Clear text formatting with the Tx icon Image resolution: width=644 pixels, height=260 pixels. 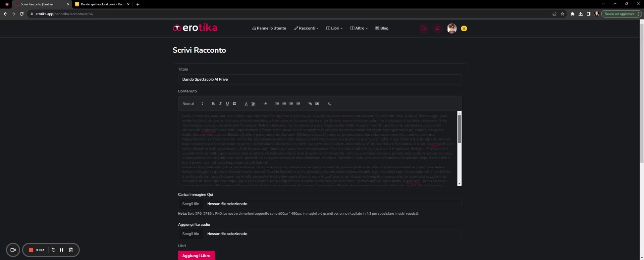click(329, 104)
